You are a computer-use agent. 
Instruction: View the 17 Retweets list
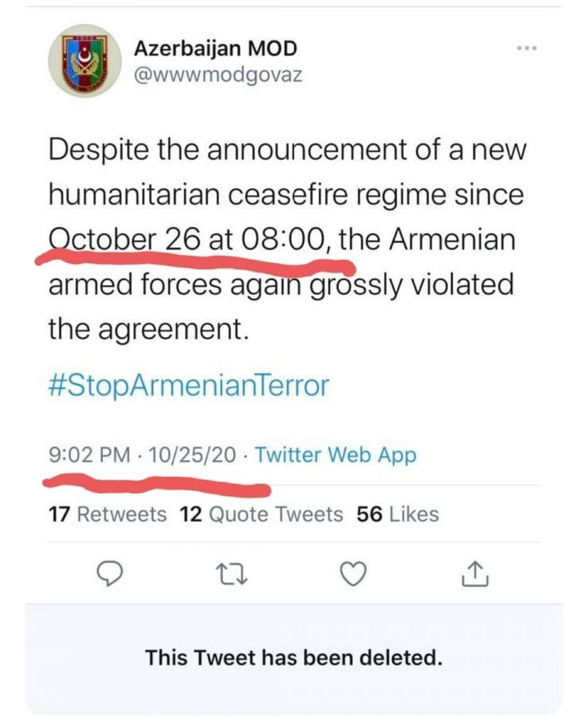pos(107,514)
